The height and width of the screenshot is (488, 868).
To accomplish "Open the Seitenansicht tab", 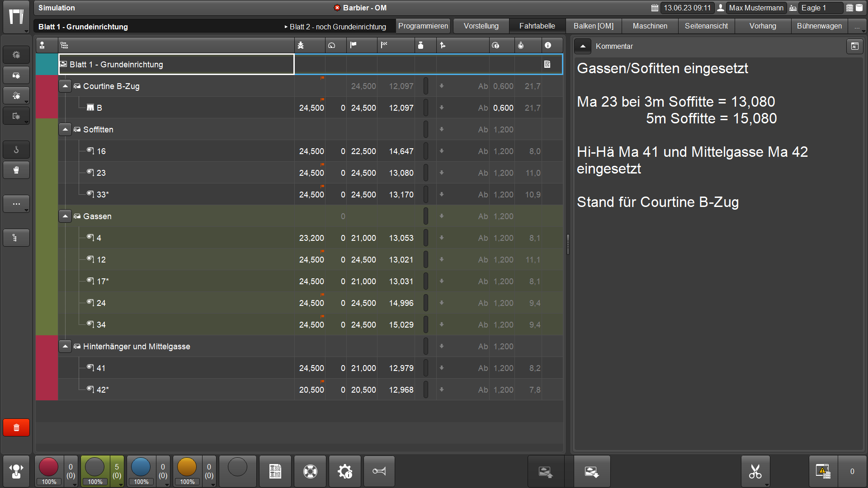I will [x=706, y=26].
